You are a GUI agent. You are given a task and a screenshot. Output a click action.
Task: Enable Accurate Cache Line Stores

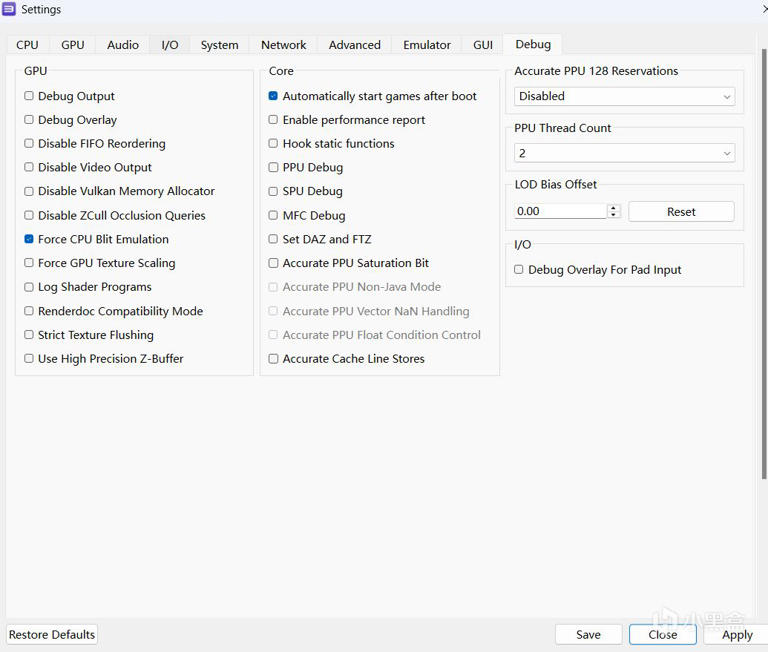coord(273,359)
